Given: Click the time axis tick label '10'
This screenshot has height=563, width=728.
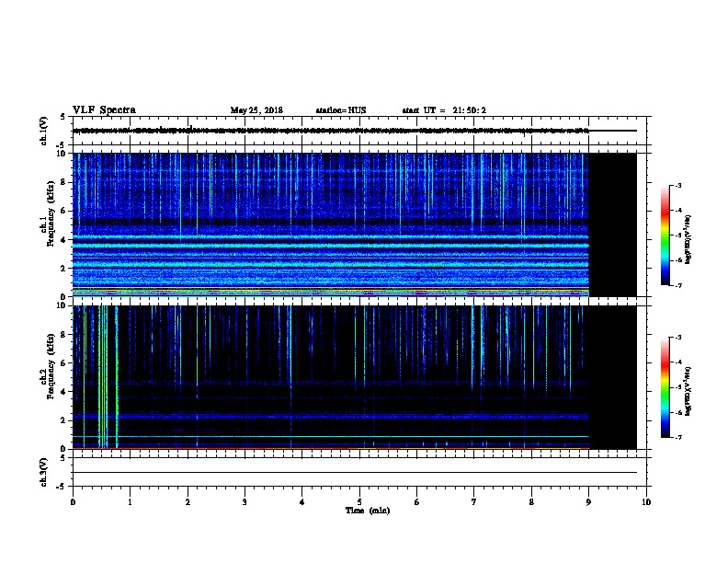Looking at the screenshot, I should 646,502.
